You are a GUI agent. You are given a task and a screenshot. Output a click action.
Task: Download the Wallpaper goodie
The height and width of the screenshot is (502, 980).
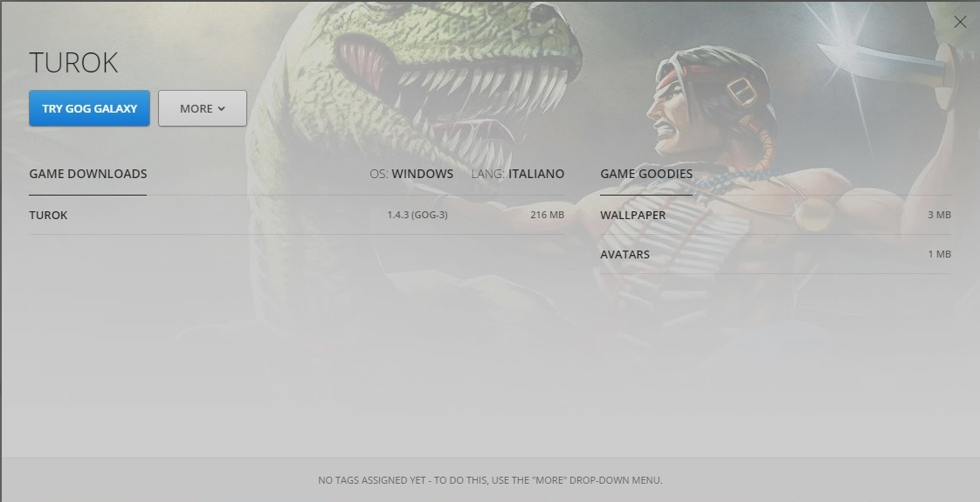pyautogui.click(x=776, y=215)
